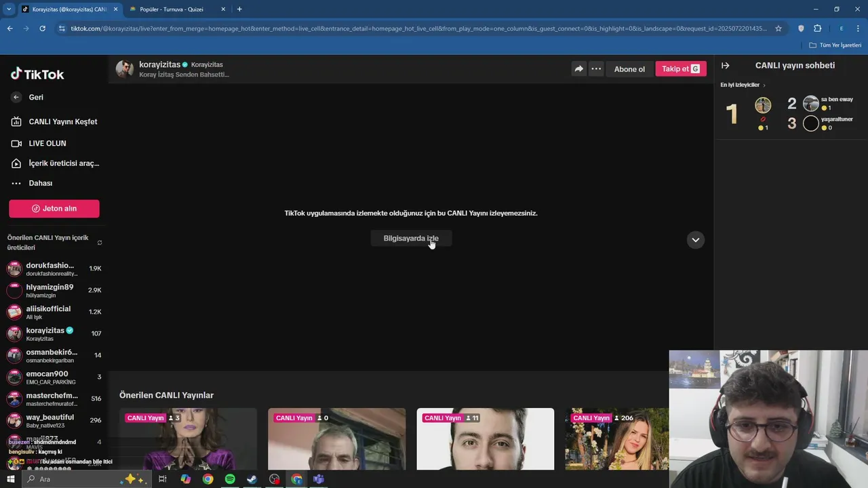Viewport: 868px width, 488px height.
Task: Open masterchefm live creator row
Action: coord(54,399)
